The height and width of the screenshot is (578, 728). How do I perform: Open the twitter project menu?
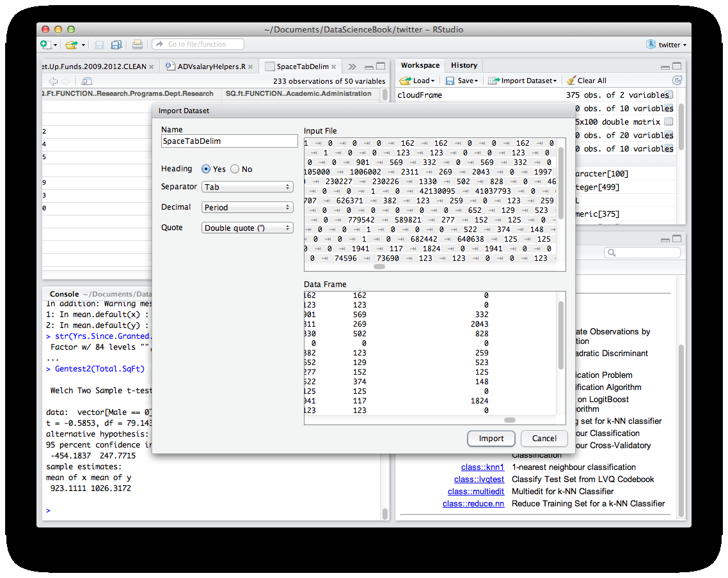point(666,45)
